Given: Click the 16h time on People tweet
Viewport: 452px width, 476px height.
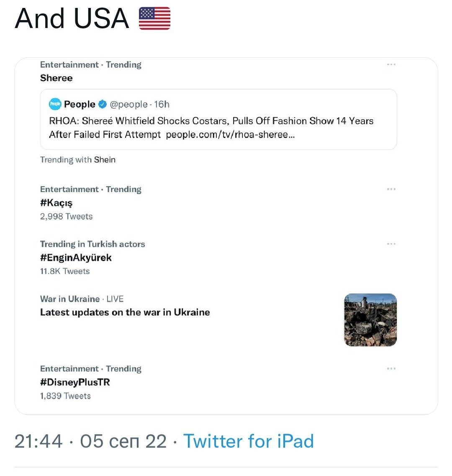Looking at the screenshot, I should (x=162, y=105).
